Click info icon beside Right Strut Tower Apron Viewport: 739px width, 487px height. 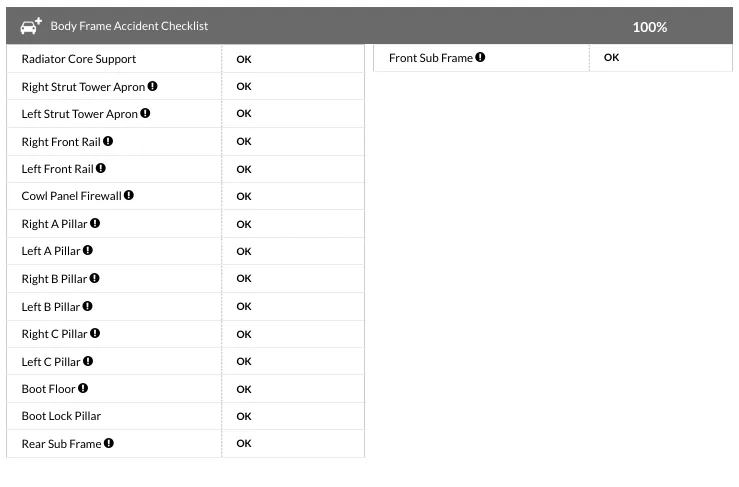(152, 86)
